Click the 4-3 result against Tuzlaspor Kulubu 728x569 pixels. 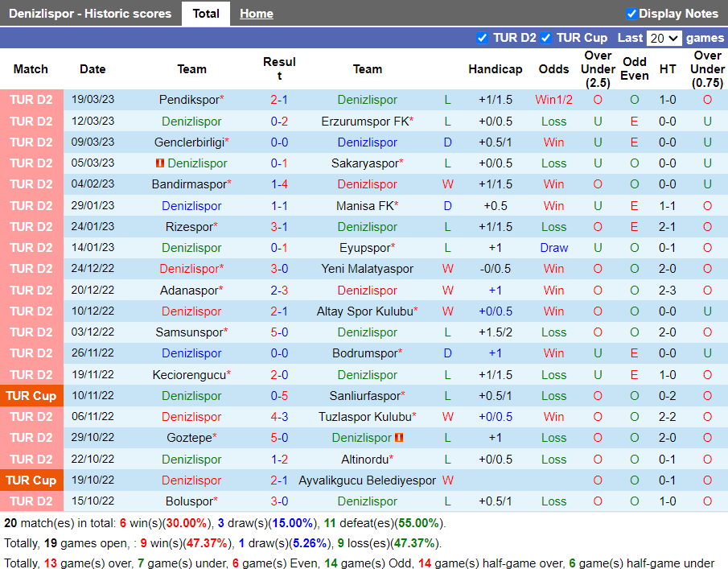coord(279,417)
